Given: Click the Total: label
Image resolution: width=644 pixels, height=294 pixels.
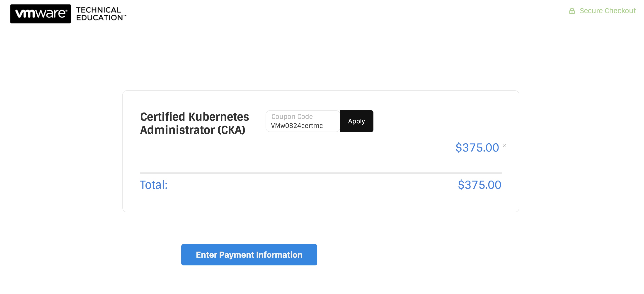Looking at the screenshot, I should tap(154, 185).
